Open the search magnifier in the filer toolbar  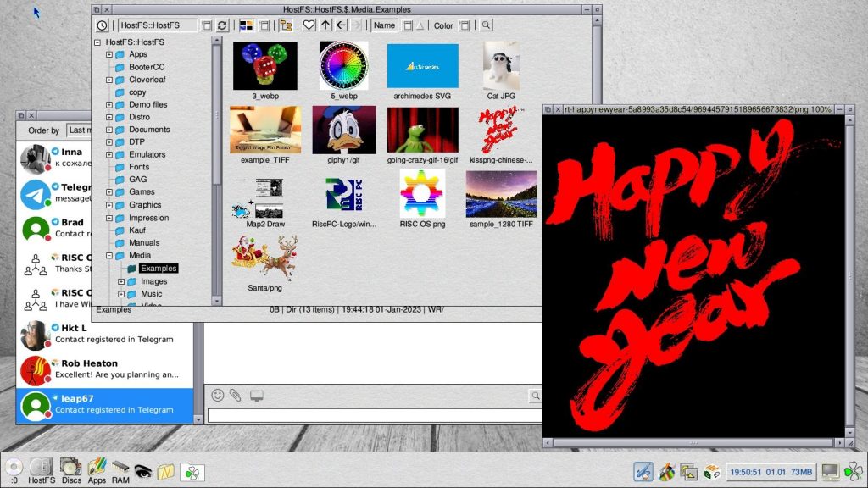point(485,25)
